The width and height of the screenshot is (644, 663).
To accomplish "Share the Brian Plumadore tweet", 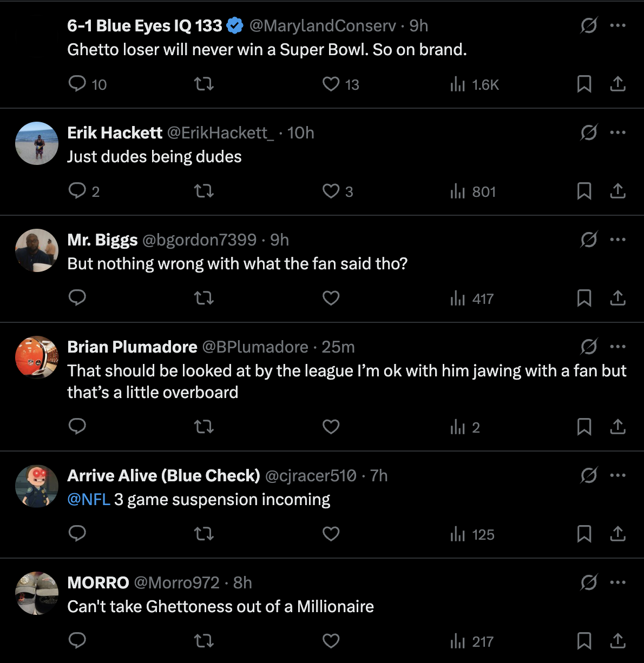I will [x=617, y=427].
